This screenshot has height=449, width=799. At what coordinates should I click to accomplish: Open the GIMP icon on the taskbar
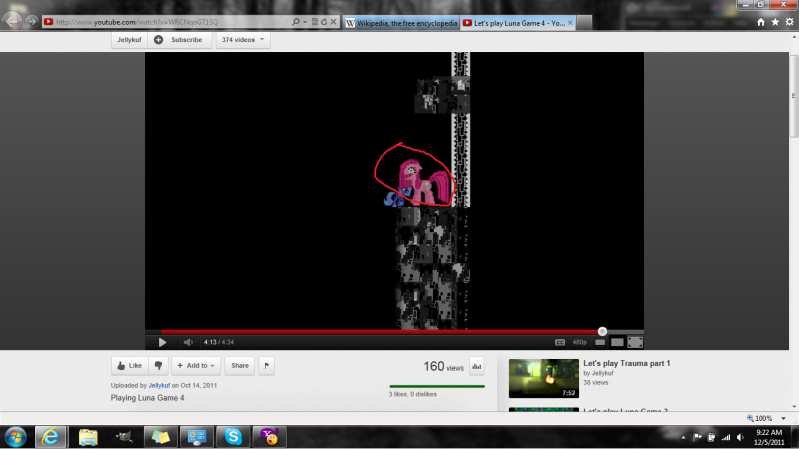point(124,437)
